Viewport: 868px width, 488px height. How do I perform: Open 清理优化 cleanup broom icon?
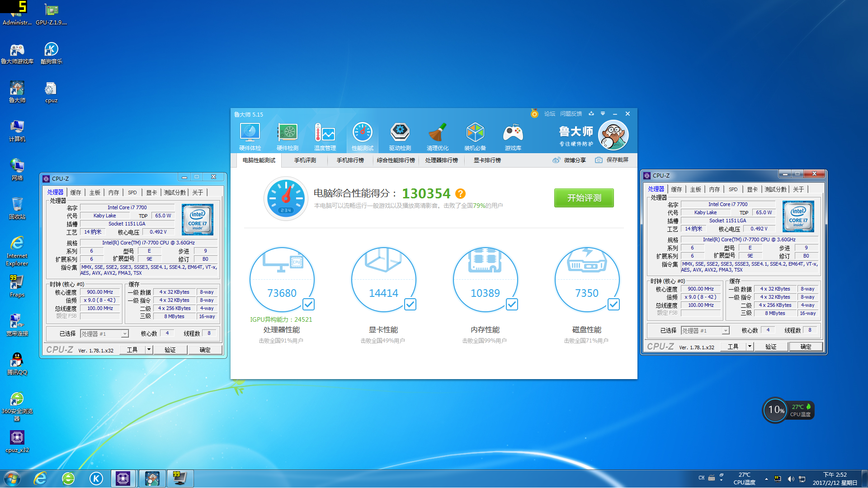[438, 136]
